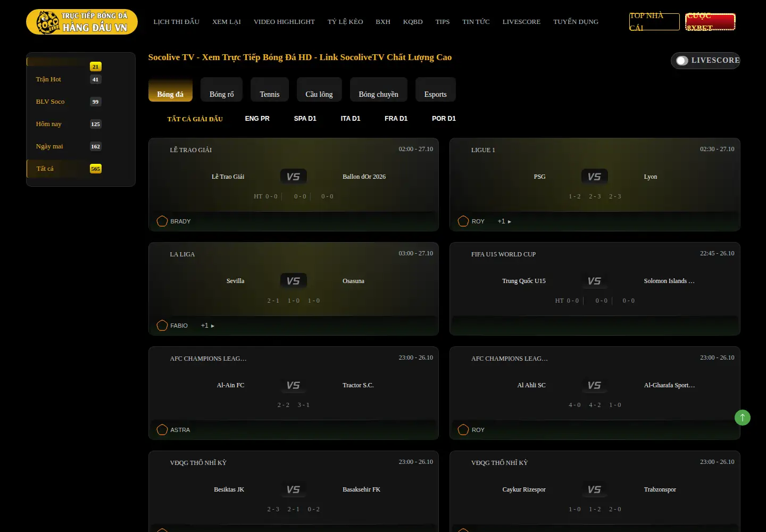Filter matches by ENG PR league
Viewport: 766px width, 532px height.
[x=257, y=119]
